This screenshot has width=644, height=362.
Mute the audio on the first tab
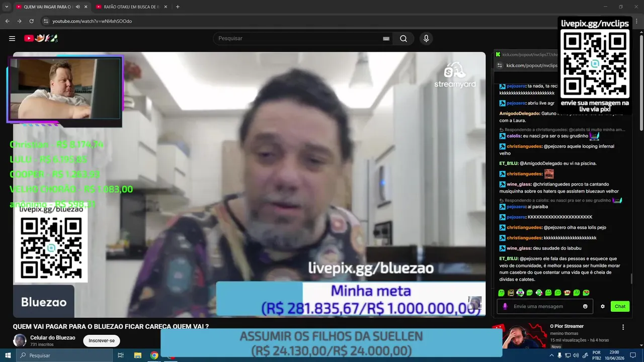[x=77, y=7]
